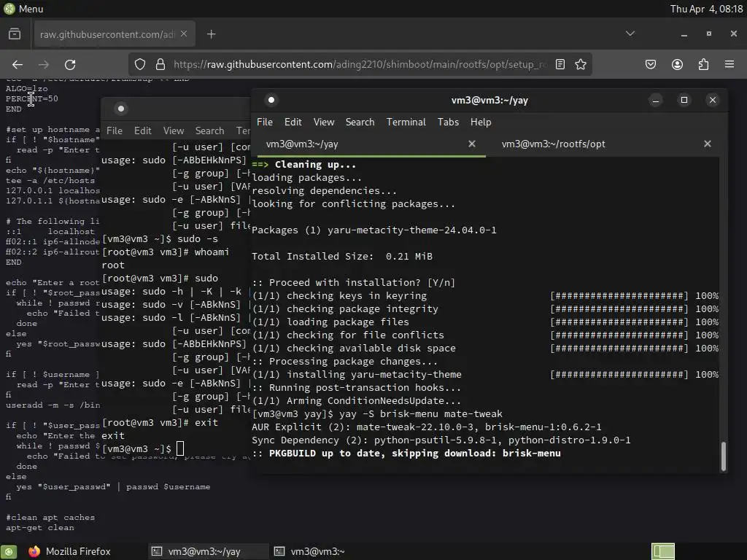Image resolution: width=747 pixels, height=560 pixels.
Task: Close the vm3@vm3:~/yay terminal tab
Action: click(472, 144)
